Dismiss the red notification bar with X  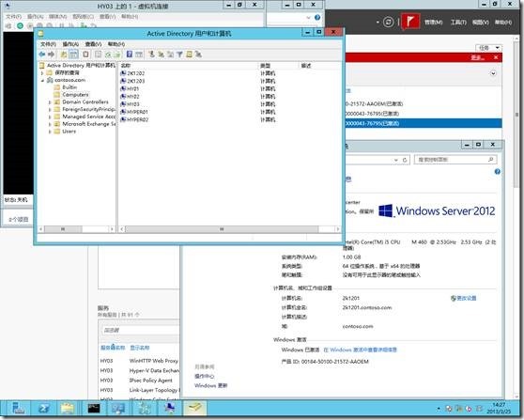pyautogui.click(x=496, y=57)
